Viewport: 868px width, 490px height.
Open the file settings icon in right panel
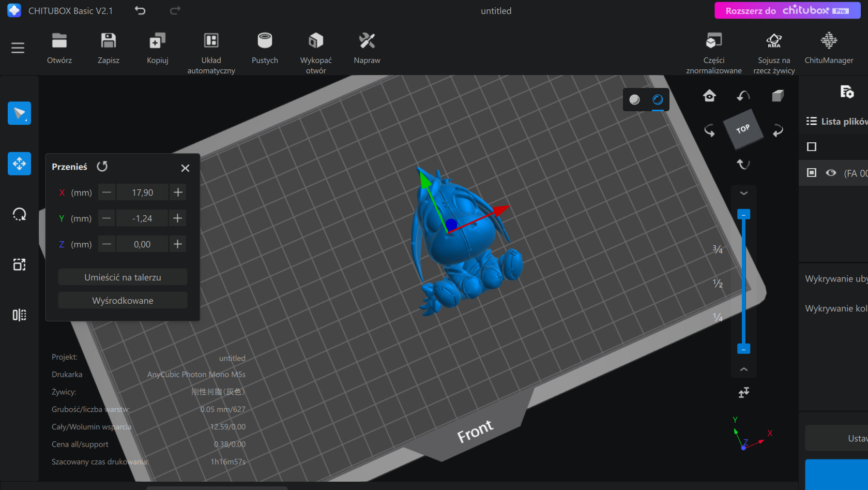pyautogui.click(x=847, y=92)
